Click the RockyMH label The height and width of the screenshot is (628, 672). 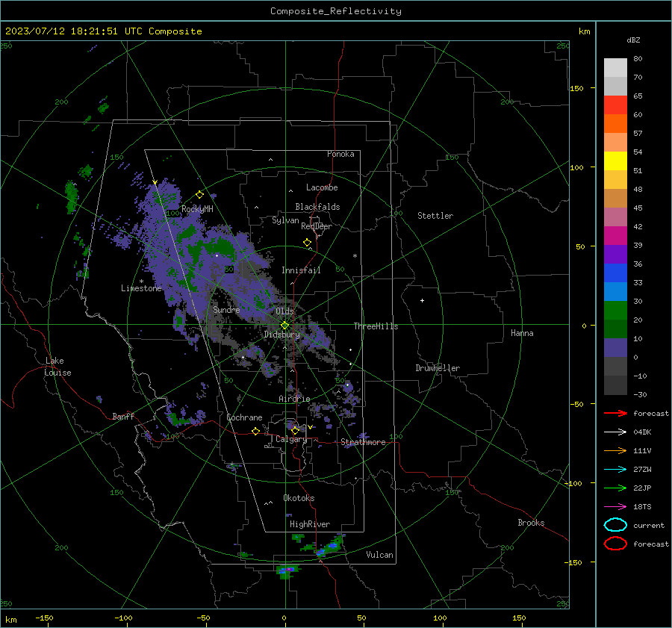pos(197,209)
